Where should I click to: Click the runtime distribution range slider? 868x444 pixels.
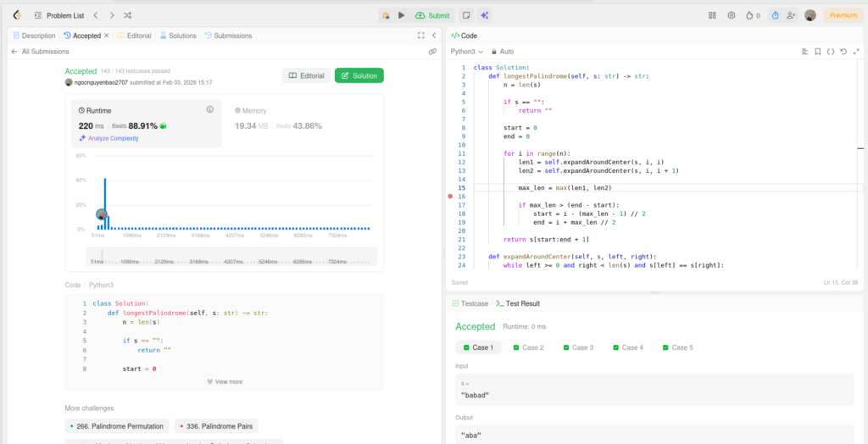click(x=231, y=257)
